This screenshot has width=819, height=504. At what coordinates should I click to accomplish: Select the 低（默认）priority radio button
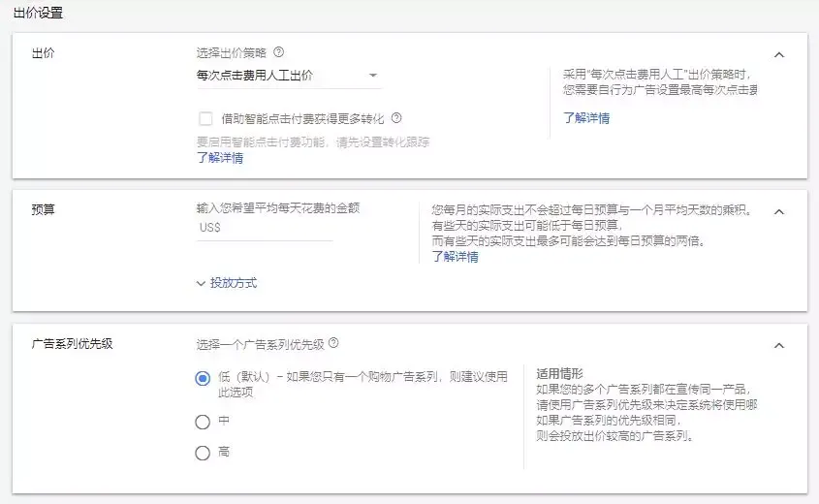click(x=203, y=378)
